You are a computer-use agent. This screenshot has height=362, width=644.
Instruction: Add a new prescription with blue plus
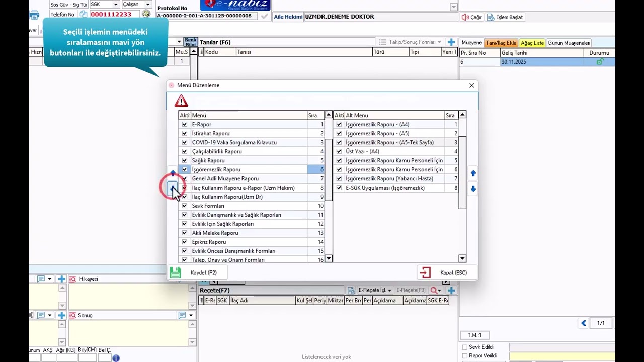pyautogui.click(x=451, y=290)
